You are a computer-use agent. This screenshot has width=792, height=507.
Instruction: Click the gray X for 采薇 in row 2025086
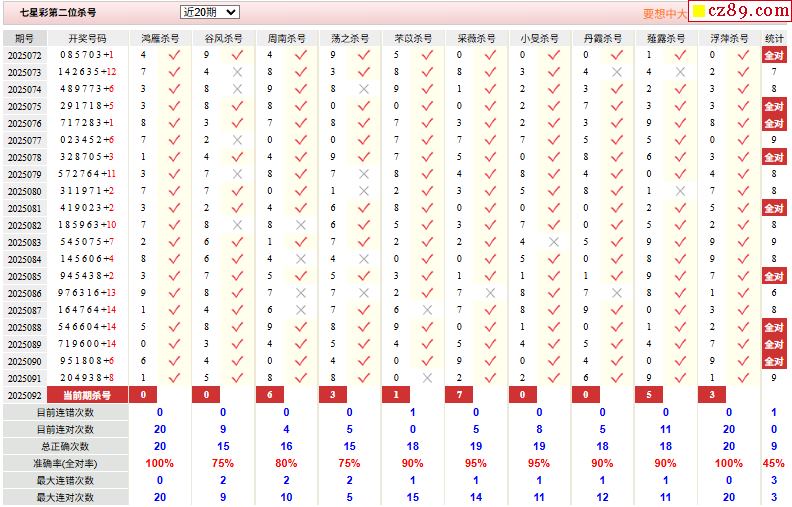(490, 293)
